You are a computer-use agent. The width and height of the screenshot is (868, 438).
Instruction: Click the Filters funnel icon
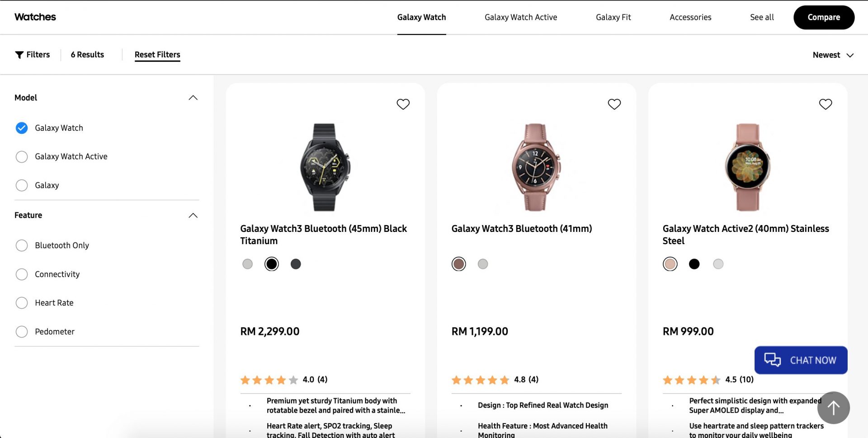(x=19, y=55)
